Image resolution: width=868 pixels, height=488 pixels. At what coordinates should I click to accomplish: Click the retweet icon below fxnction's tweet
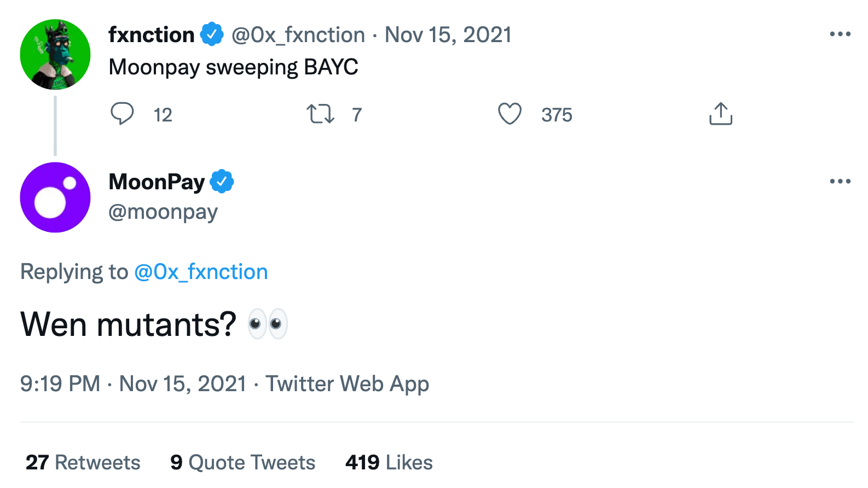click(321, 114)
